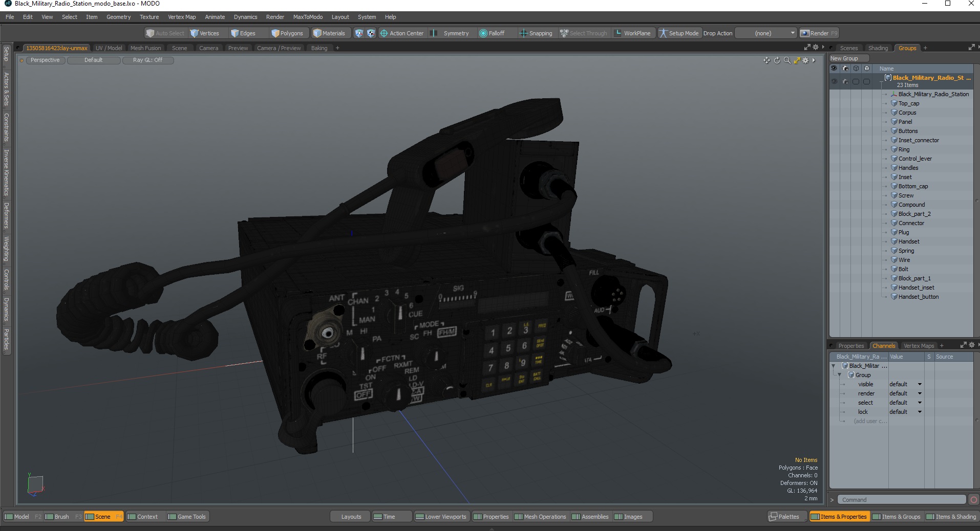
Task: Open the Action Center options
Action: click(402, 33)
